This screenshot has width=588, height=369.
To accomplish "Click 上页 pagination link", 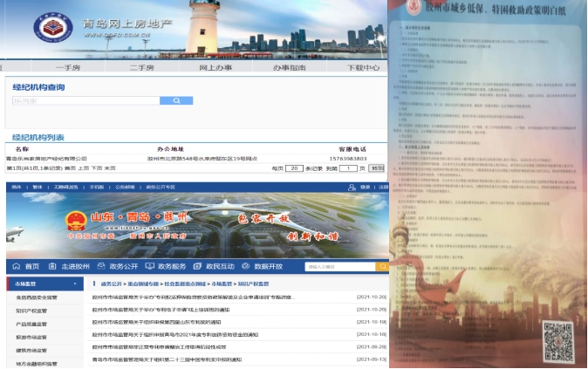I will click(x=83, y=168).
